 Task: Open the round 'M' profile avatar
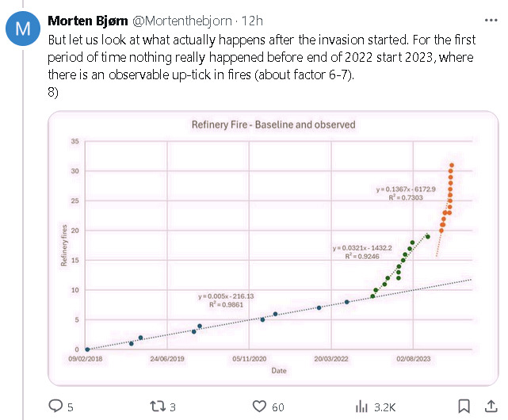[x=23, y=30]
